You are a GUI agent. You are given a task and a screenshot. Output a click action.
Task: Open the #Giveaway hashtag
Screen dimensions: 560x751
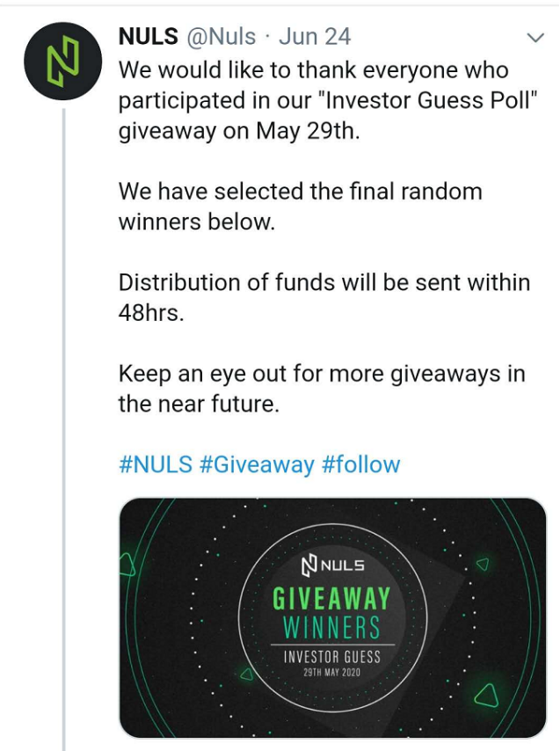257,464
